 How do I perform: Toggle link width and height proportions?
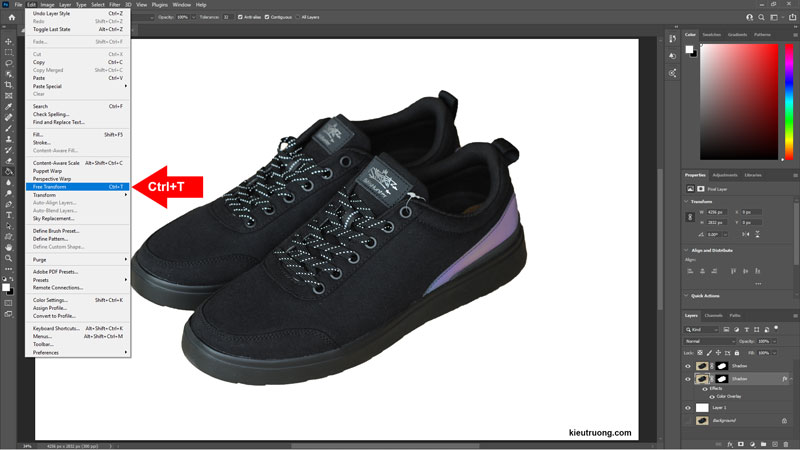point(690,217)
